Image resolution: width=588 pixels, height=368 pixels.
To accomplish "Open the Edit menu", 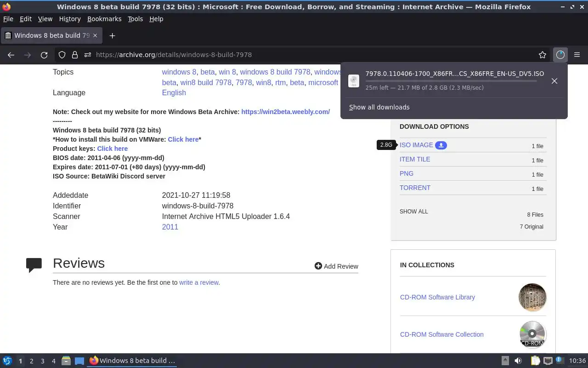I will (26, 19).
